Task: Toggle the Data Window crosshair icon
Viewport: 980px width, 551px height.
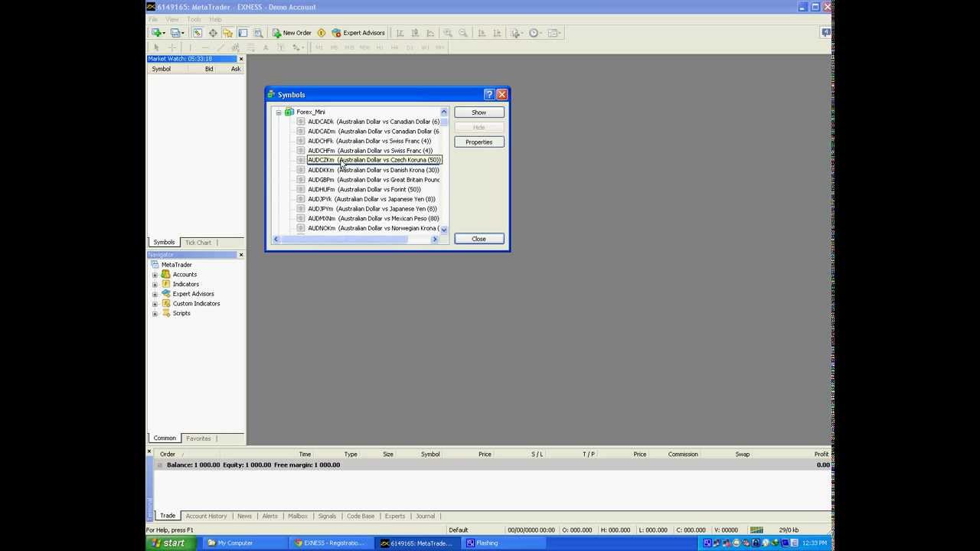Action: click(212, 33)
